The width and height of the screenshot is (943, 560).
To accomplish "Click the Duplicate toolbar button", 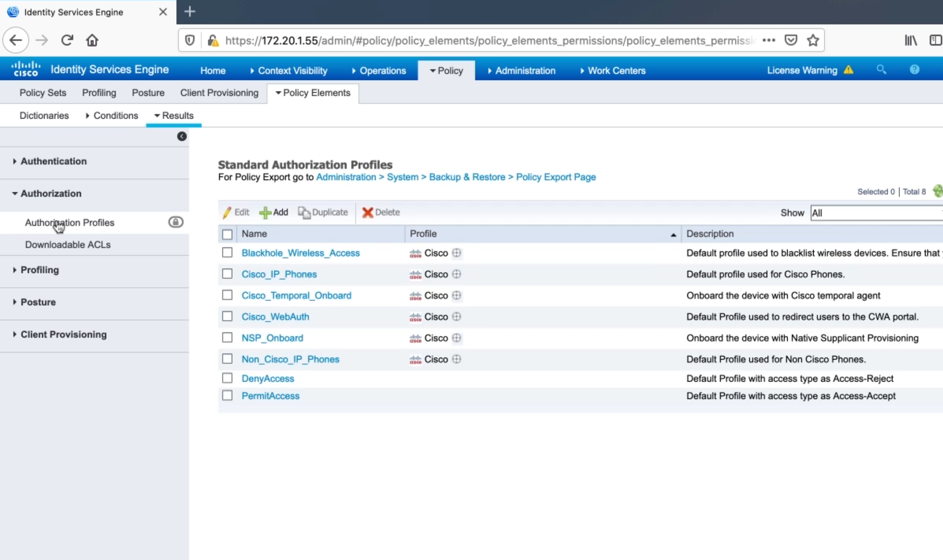I will pyautogui.click(x=323, y=212).
